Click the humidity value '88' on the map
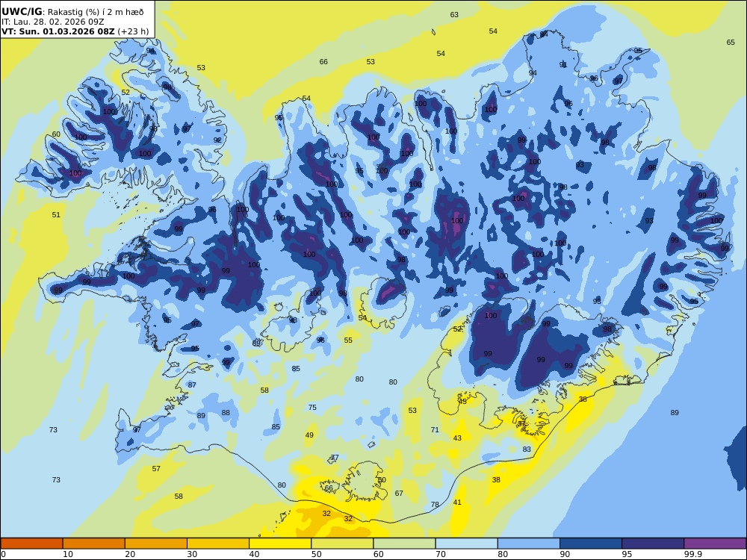 click(226, 413)
